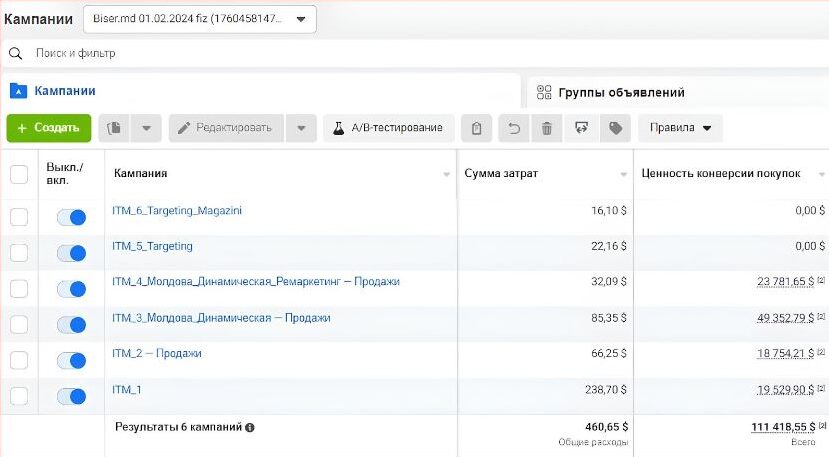Screen dimensions: 829x457
Task: Click the export/share icon in toolbar
Action: click(581, 128)
